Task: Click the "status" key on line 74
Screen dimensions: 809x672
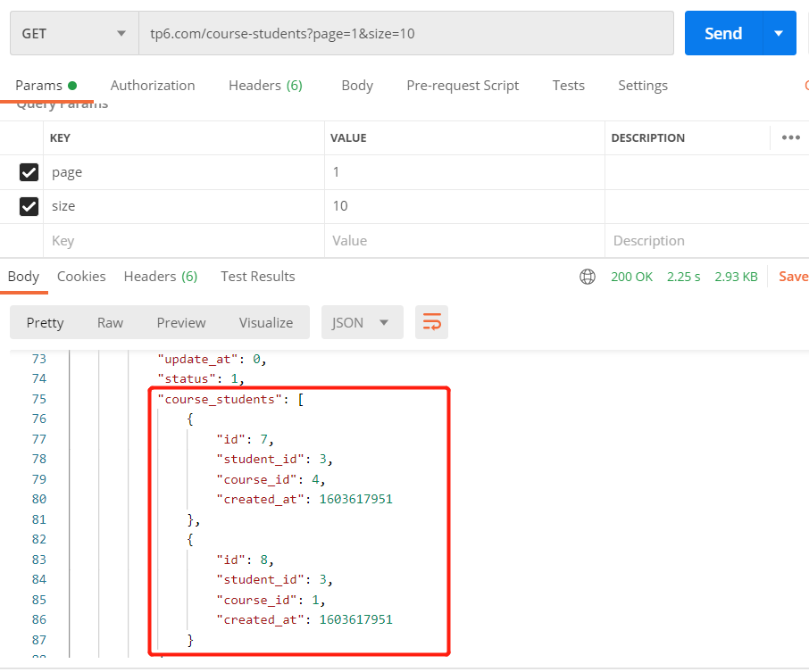Action: pyautogui.click(x=187, y=379)
